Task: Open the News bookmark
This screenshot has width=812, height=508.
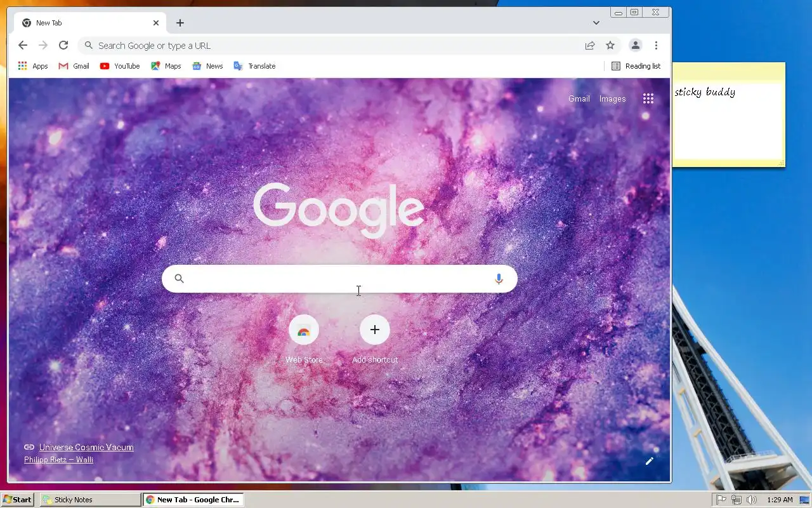Action: coord(207,66)
